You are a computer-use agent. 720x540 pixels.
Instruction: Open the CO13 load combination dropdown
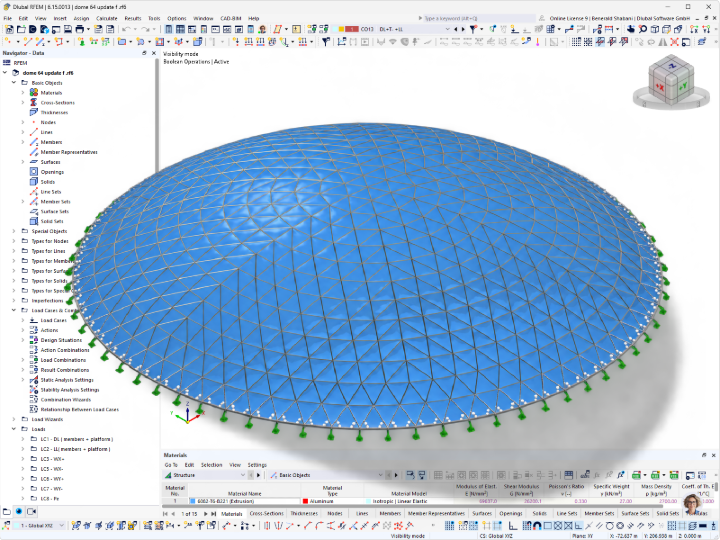click(x=447, y=29)
